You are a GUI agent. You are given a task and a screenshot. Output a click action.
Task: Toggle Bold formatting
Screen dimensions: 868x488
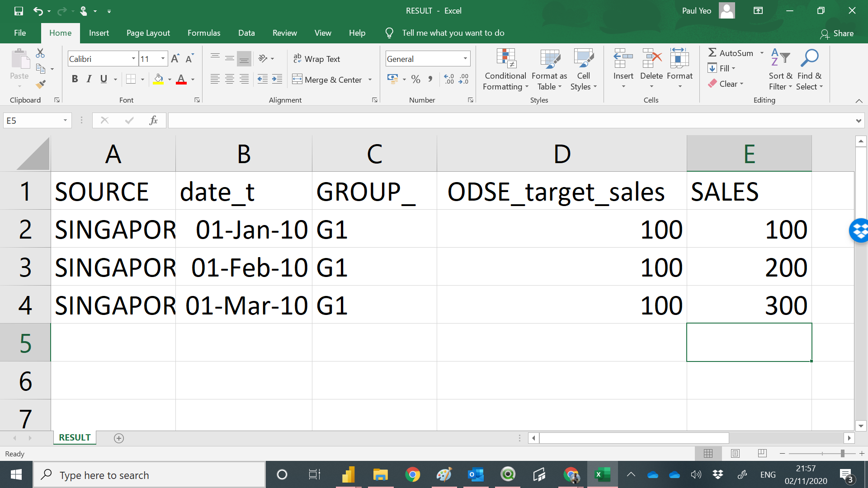75,79
